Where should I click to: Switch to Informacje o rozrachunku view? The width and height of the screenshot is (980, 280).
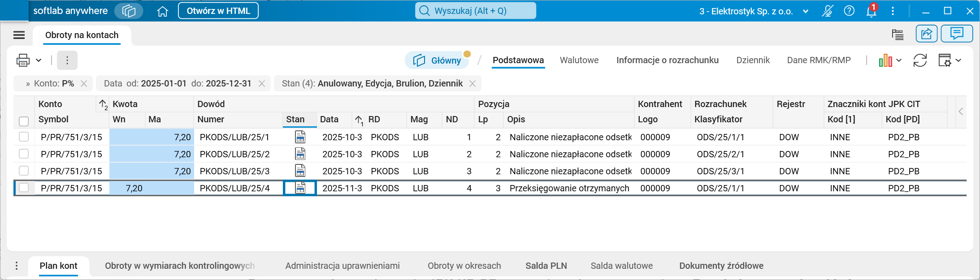668,60
